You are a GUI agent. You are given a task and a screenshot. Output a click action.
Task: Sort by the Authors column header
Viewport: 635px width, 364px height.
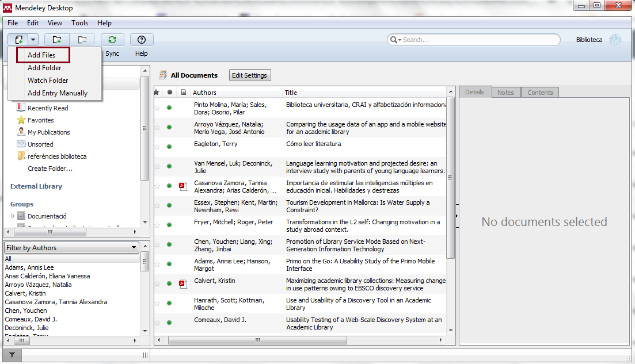[236, 93]
